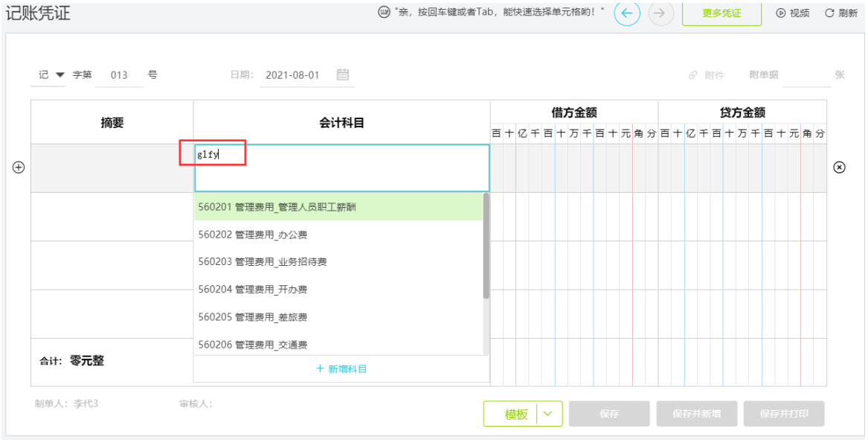Click the attachment paperclip icon

[x=692, y=74]
